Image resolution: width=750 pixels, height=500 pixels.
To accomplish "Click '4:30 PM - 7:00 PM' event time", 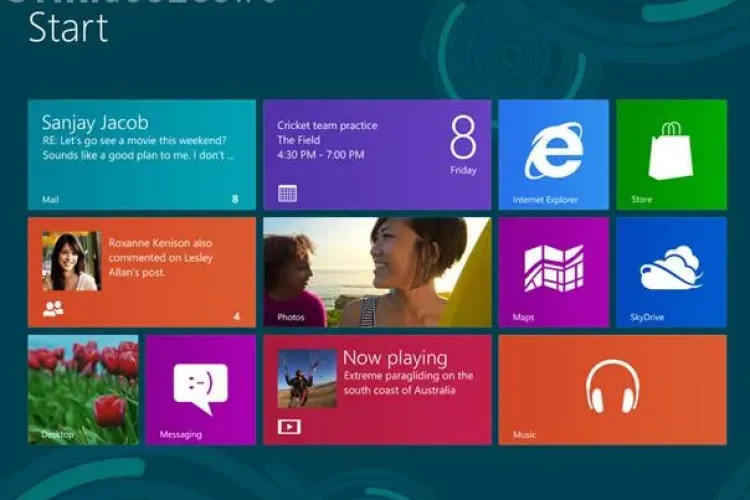I will click(x=320, y=155).
